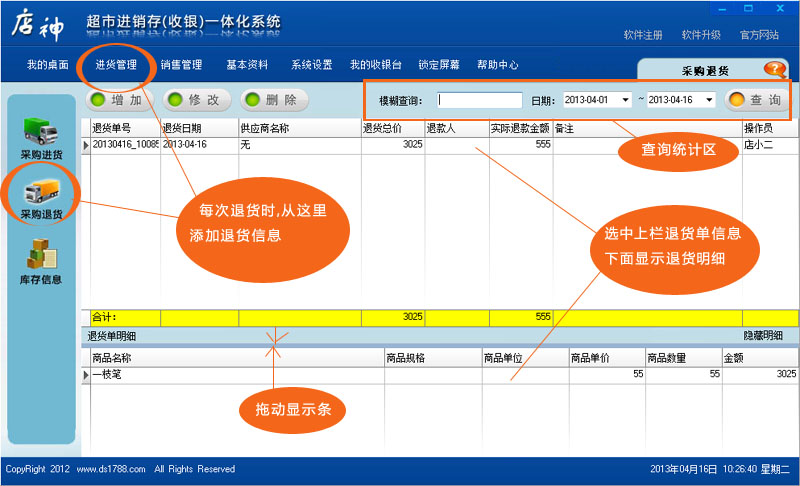Click the 实际退款金额 column header
Viewport: 800px width, 486px height.
(521, 129)
